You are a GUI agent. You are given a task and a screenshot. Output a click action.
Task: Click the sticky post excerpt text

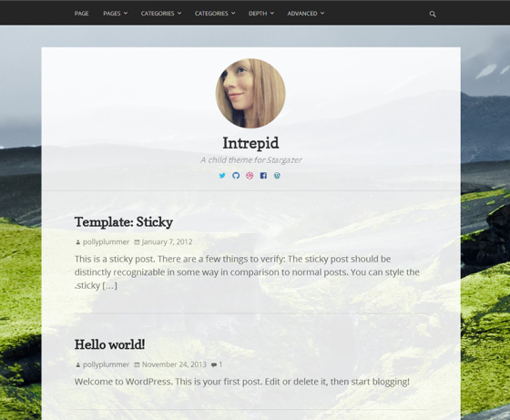pos(247,272)
